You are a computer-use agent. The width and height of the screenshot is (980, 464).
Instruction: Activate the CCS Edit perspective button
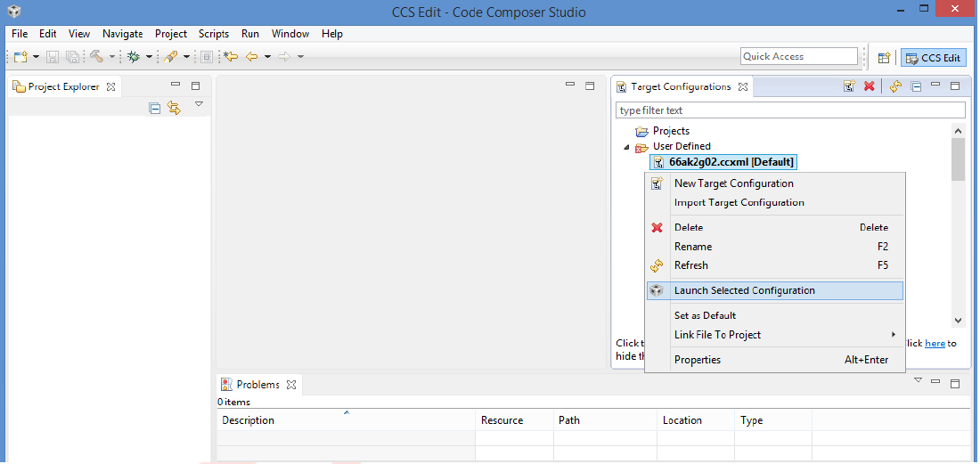[x=933, y=57]
